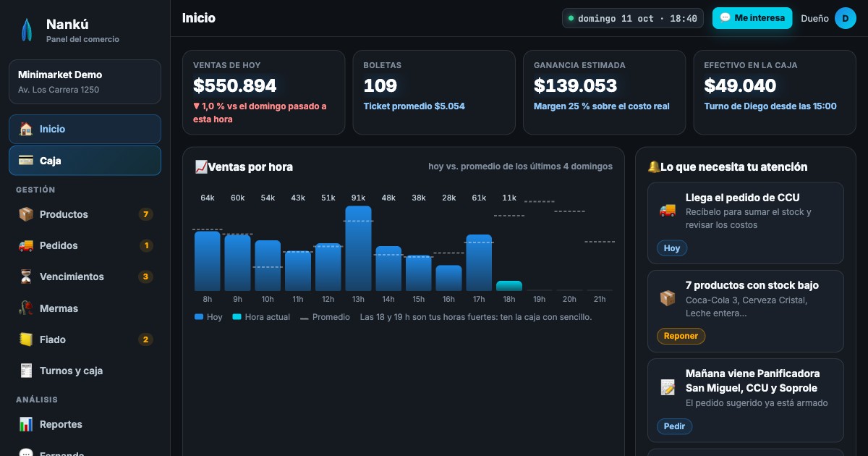Screen dimensions: 868x456
Task: Click the memo icon in Panificadora card
Action: [x=668, y=387]
